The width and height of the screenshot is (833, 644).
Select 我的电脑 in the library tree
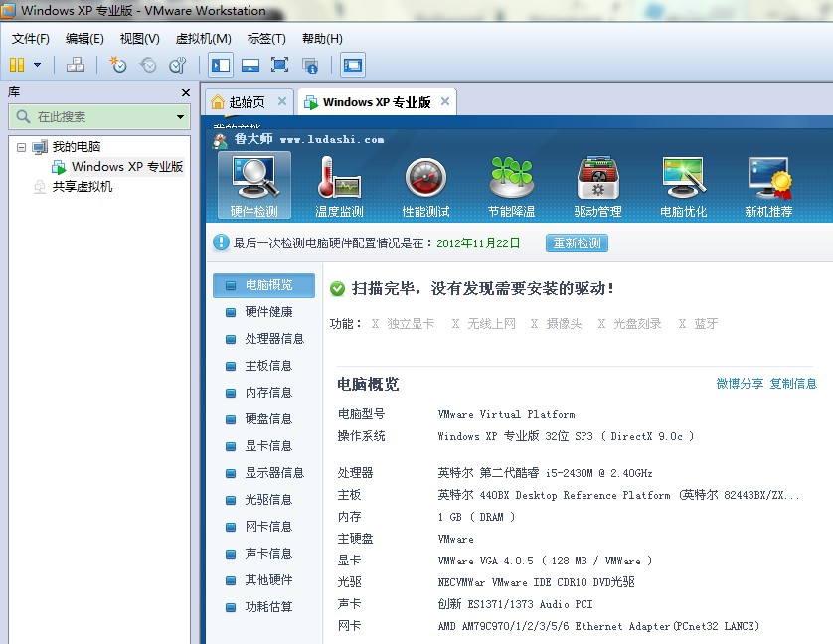tap(77, 147)
